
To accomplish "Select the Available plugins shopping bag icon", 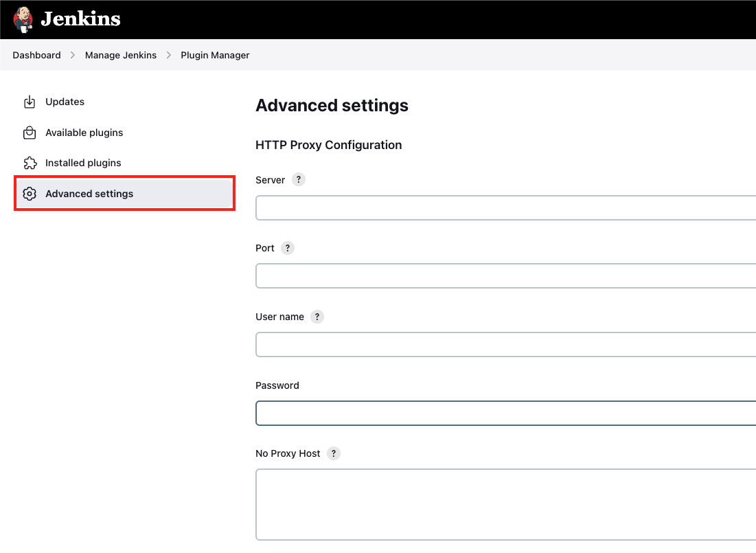I will pyautogui.click(x=29, y=133).
